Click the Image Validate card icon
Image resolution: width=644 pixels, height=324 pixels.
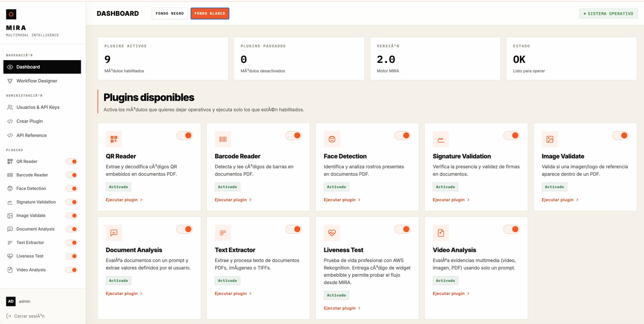coord(550,139)
